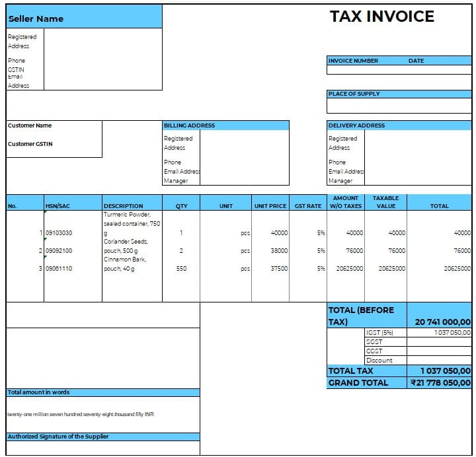Click the INVOICE NUMBER header
476x457 pixels.
[x=353, y=61]
